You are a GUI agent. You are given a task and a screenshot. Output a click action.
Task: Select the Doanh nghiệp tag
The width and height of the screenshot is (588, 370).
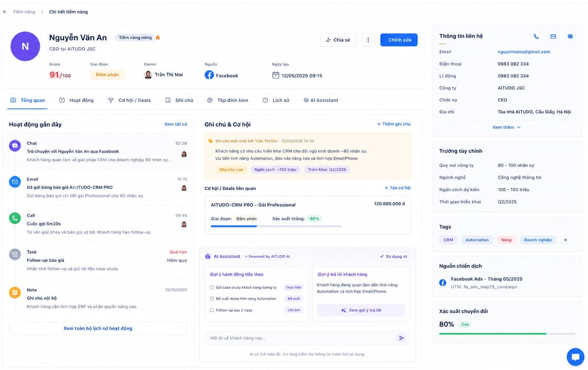point(538,240)
